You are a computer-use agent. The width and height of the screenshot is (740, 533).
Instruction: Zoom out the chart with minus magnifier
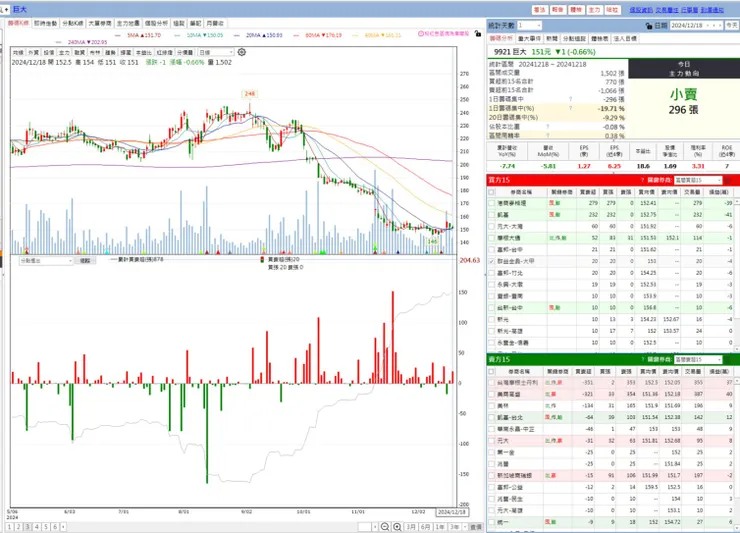(385, 526)
